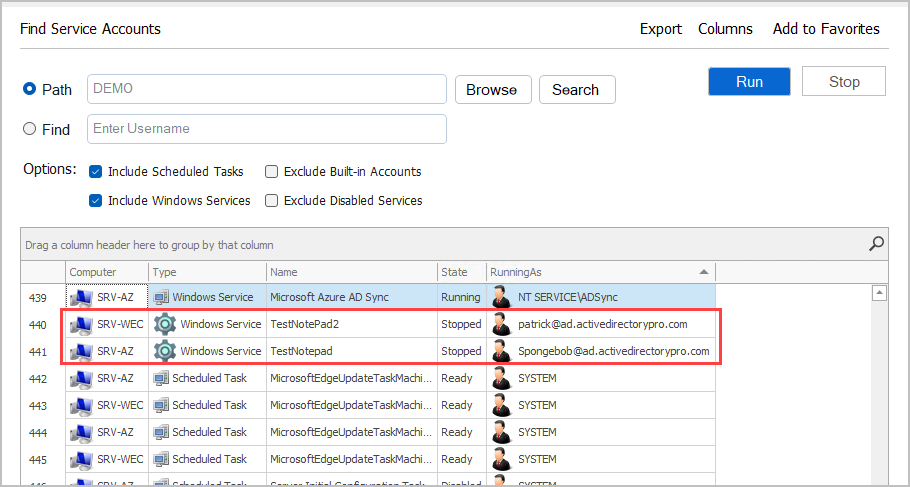910x487 pixels.
Task: Click the Stop button
Action: [x=844, y=82]
